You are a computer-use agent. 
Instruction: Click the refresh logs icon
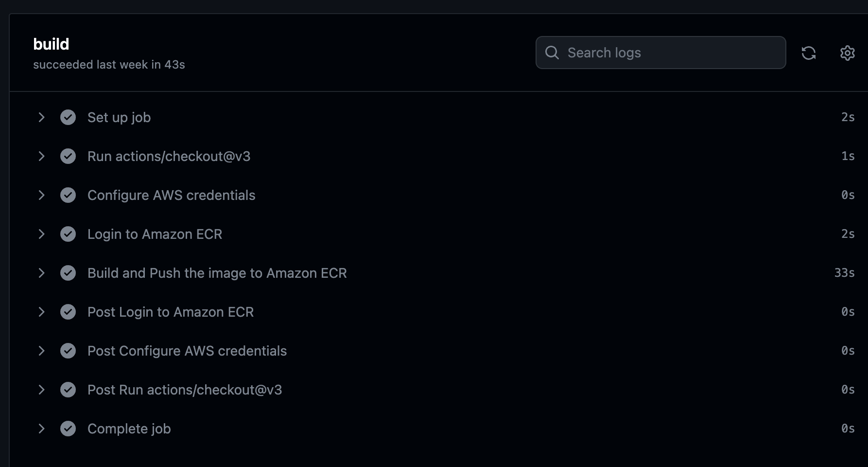(809, 53)
